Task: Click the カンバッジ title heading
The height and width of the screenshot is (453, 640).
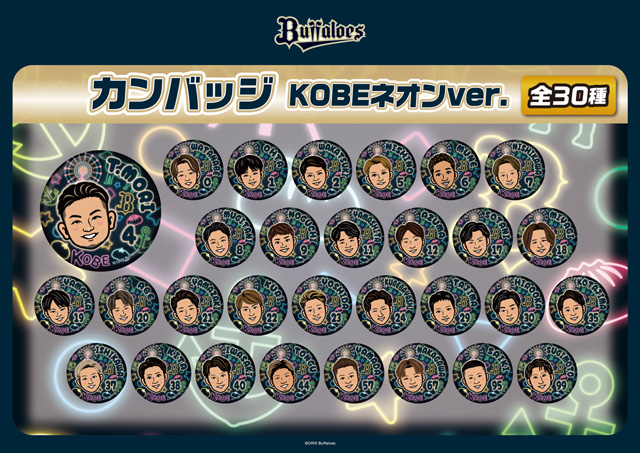Action: tap(182, 94)
